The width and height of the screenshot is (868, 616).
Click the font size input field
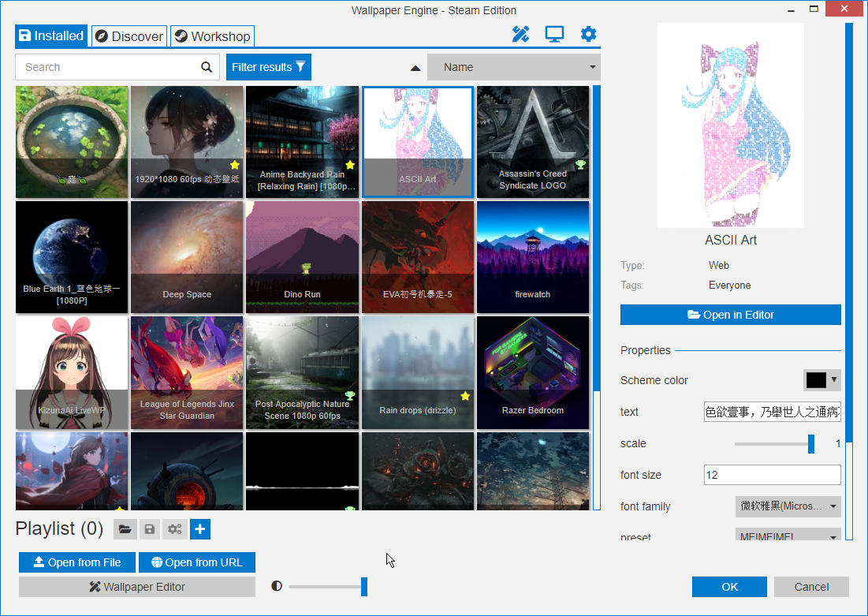(773, 475)
